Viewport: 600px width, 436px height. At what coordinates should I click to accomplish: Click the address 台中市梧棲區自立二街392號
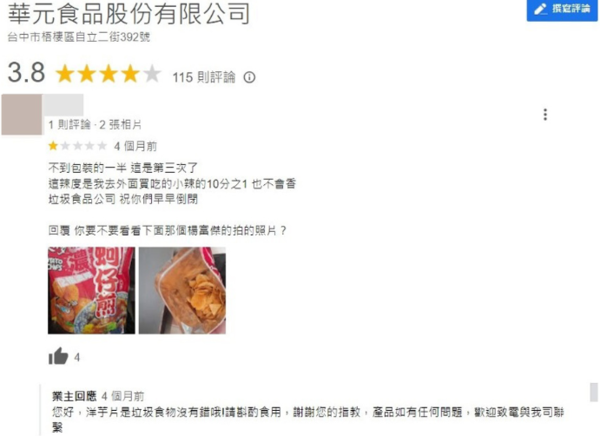pyautogui.click(x=79, y=37)
